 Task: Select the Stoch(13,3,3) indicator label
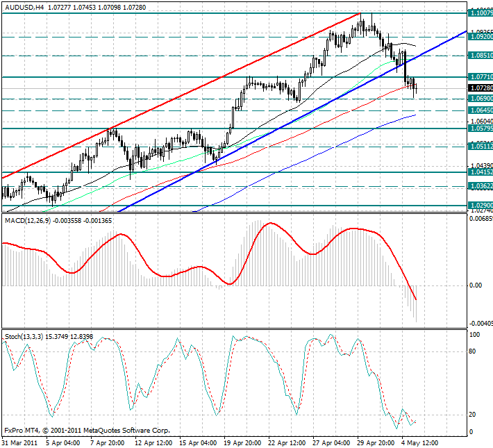point(24,337)
